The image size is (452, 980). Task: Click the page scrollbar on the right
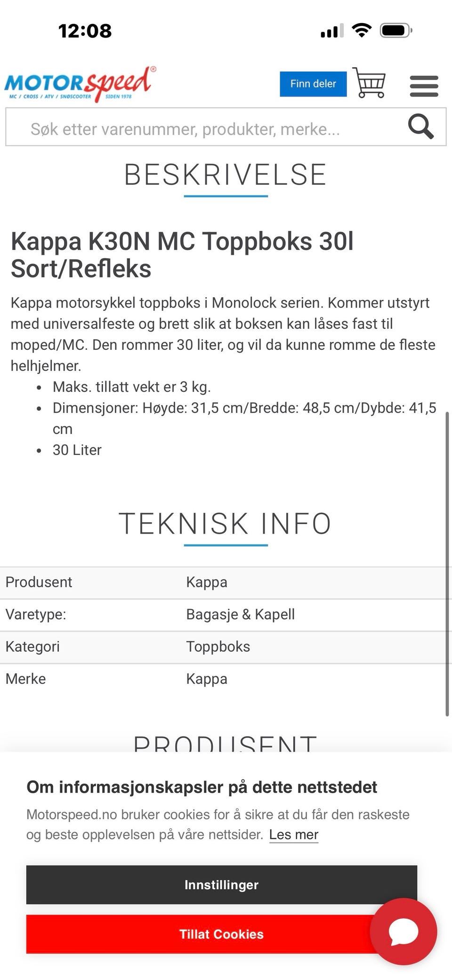coord(447,564)
